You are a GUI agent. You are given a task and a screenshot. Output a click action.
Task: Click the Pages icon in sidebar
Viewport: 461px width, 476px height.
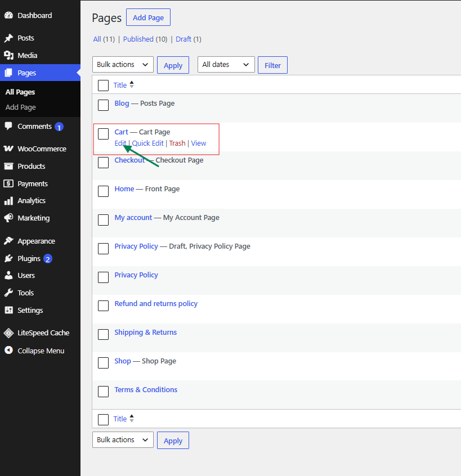point(8,73)
